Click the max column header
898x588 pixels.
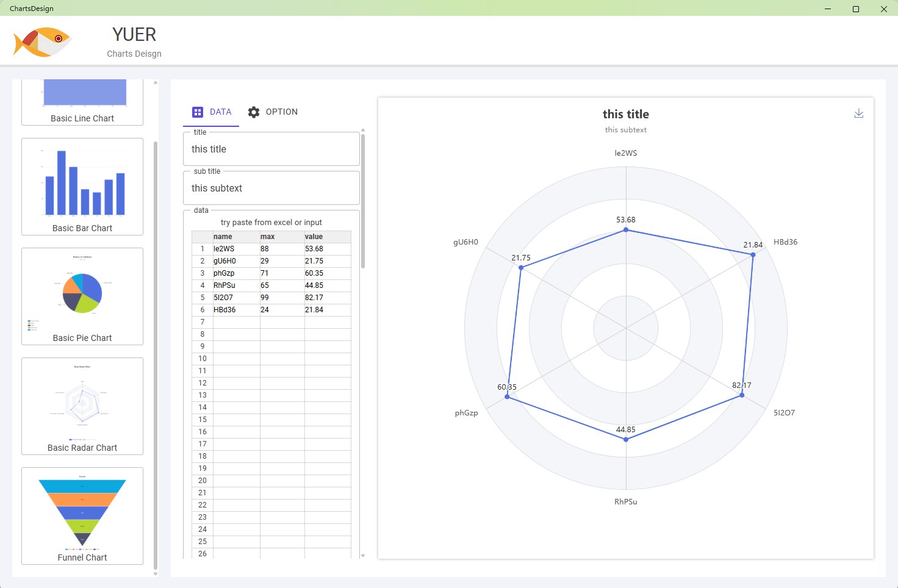[282, 237]
